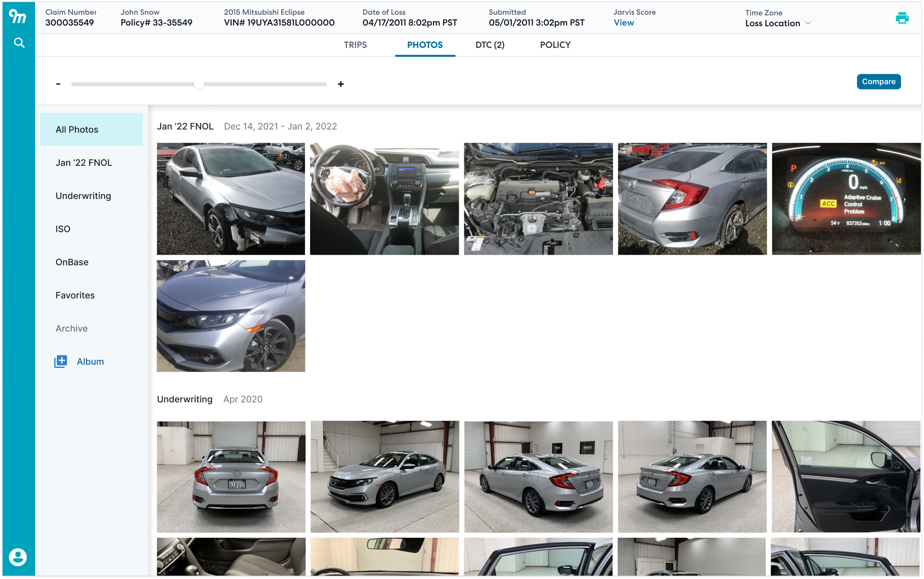Switch to the TRIPS tab
924x579 pixels.
pos(355,45)
